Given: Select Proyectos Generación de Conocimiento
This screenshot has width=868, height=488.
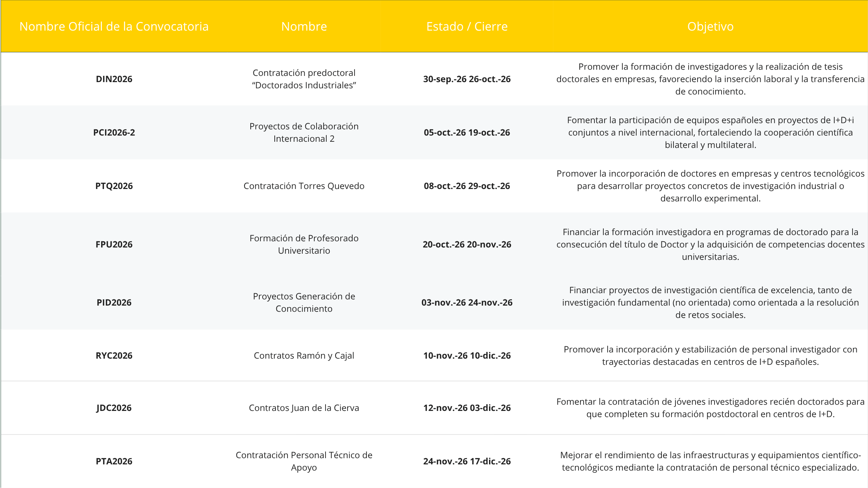Looking at the screenshot, I should [x=304, y=302].
